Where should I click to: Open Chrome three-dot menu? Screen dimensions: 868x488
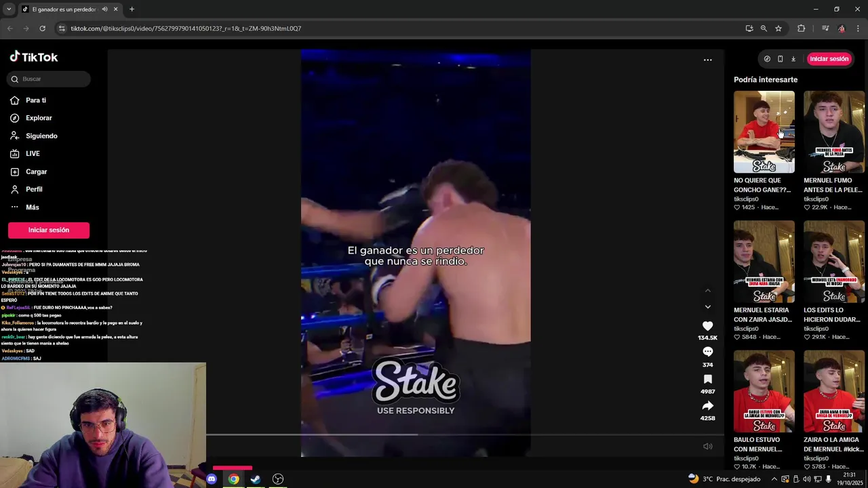coord(858,28)
